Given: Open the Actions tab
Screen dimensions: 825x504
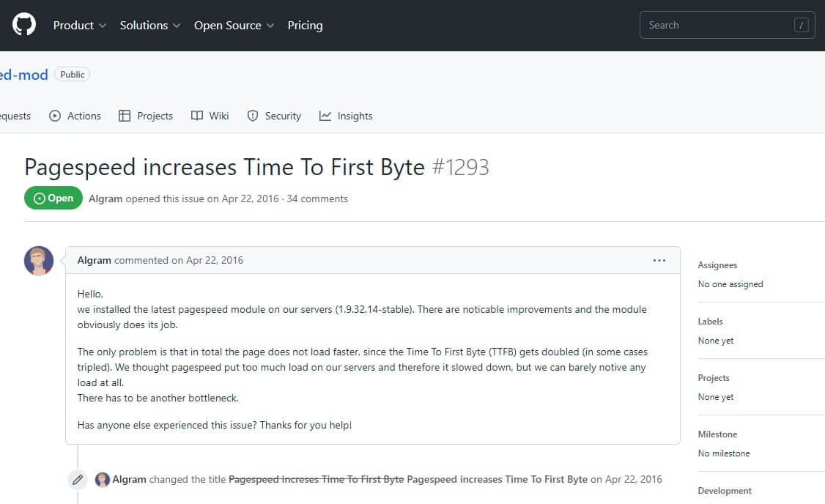Looking at the screenshot, I should [75, 116].
